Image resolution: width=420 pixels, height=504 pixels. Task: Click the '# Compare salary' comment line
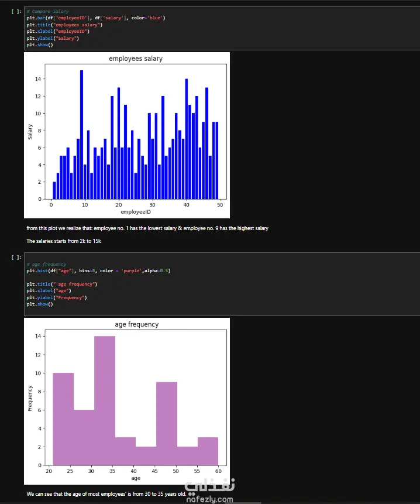[x=47, y=11]
